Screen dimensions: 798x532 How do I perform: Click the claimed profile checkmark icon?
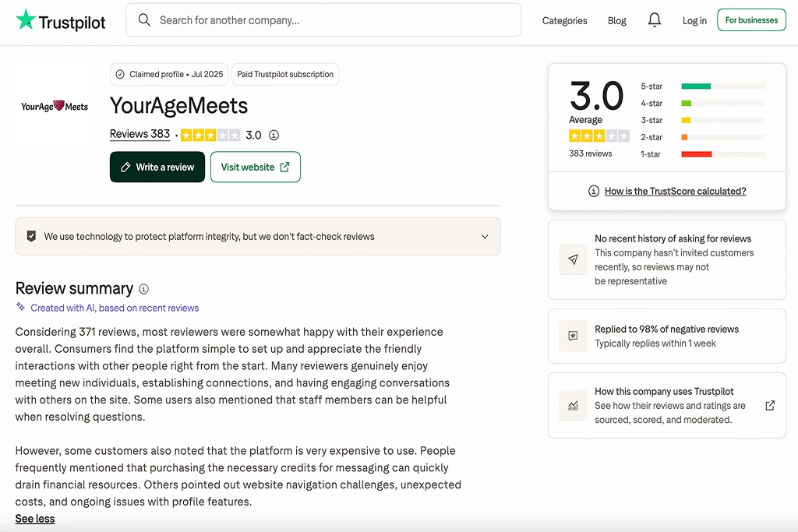pos(120,74)
